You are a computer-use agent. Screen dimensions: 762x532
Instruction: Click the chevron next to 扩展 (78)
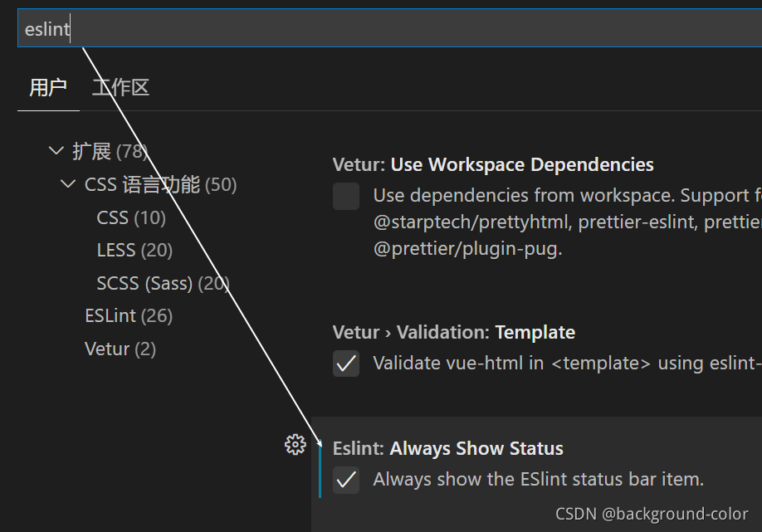click(x=56, y=150)
